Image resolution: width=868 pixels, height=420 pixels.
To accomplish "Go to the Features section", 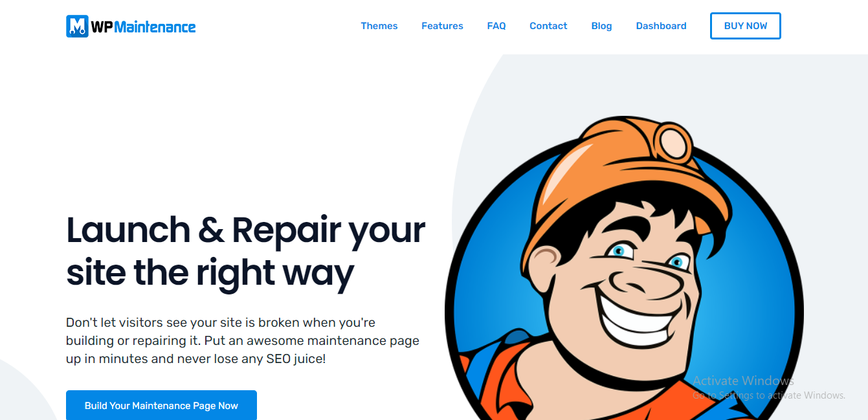I will (x=442, y=26).
